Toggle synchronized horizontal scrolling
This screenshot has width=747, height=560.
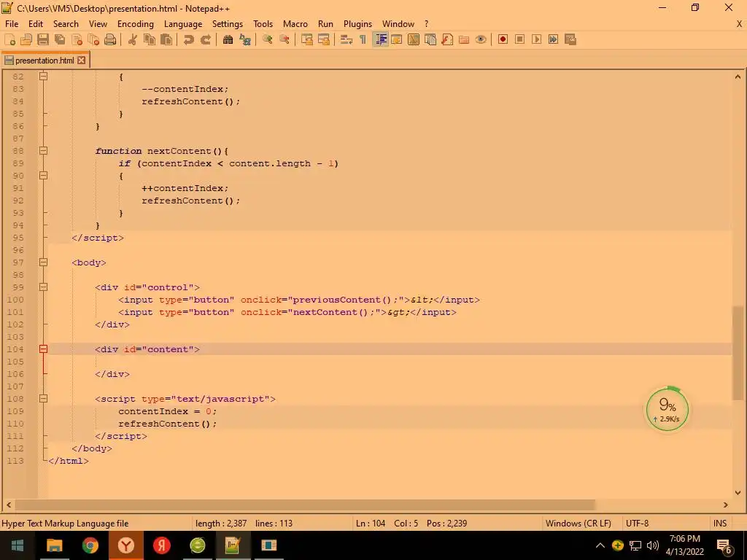[x=323, y=39]
